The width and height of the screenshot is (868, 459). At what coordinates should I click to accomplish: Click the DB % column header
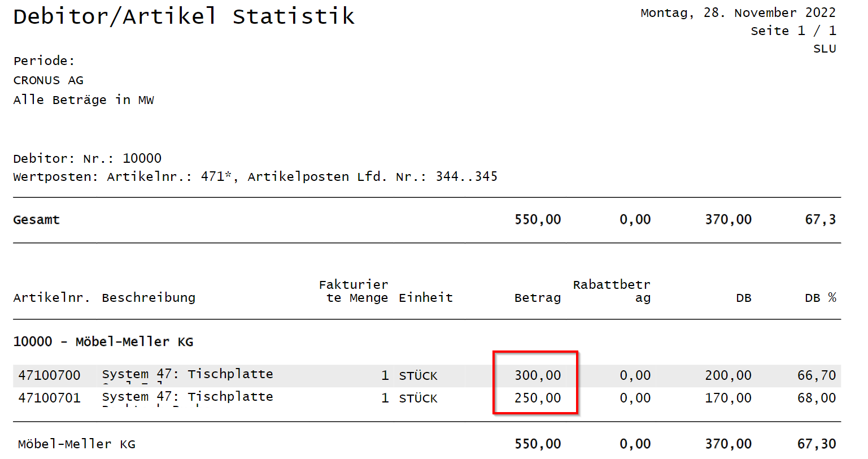click(x=820, y=298)
